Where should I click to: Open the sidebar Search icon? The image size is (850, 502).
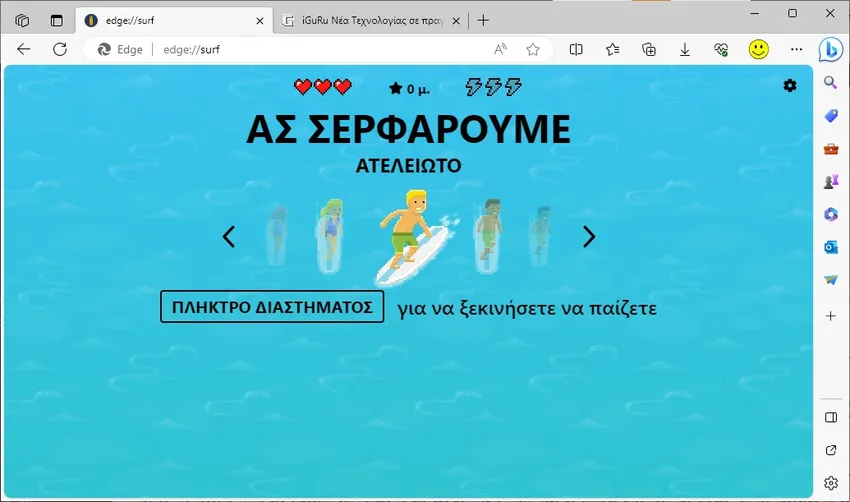830,82
